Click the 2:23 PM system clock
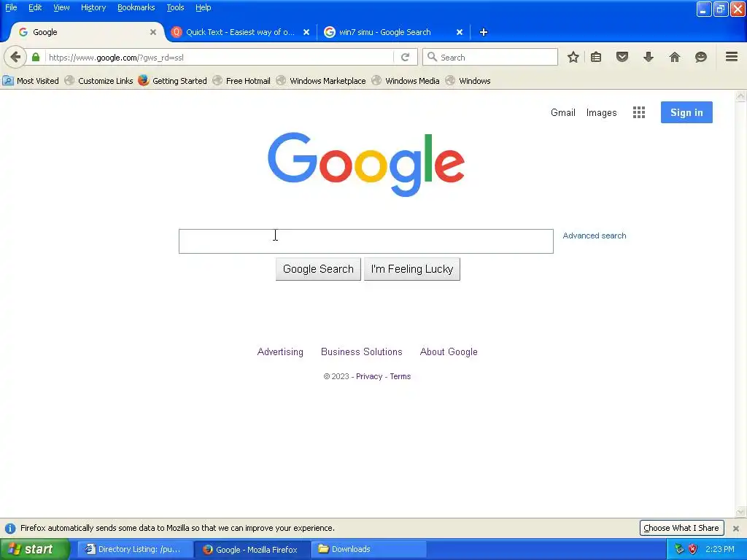747x560 pixels. (x=720, y=549)
